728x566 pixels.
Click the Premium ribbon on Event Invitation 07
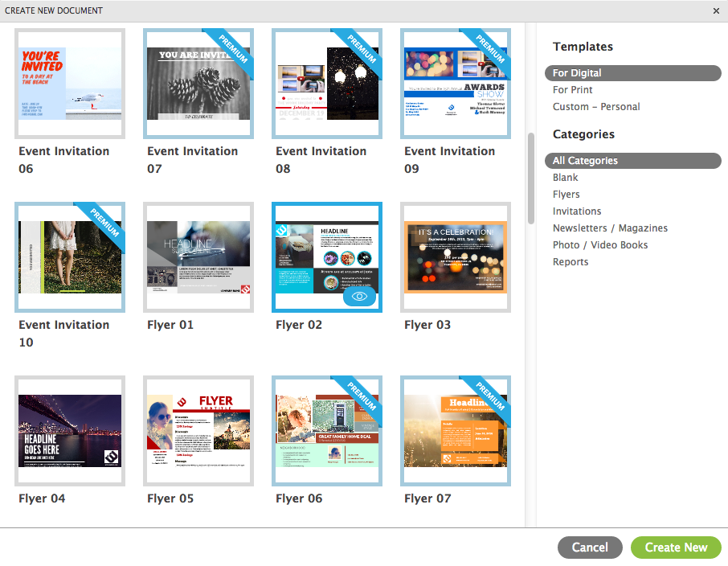pos(232,49)
